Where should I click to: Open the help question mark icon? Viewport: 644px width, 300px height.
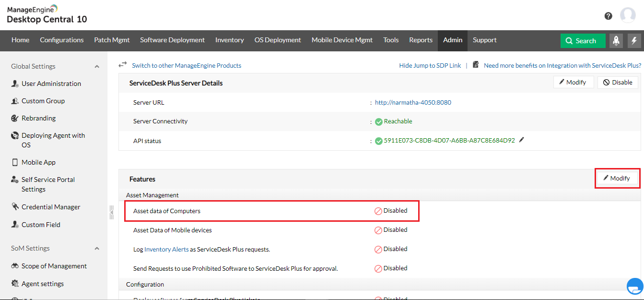[608, 16]
